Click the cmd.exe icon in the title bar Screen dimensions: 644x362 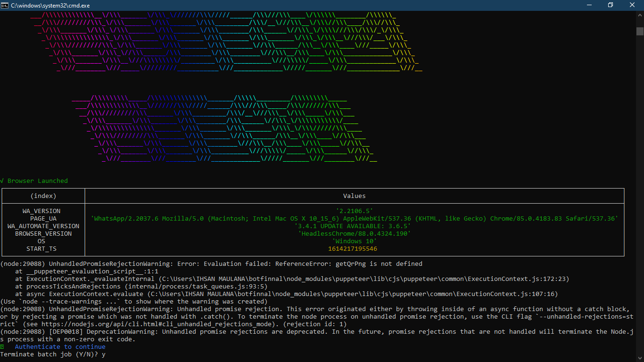pyautogui.click(x=6, y=5)
